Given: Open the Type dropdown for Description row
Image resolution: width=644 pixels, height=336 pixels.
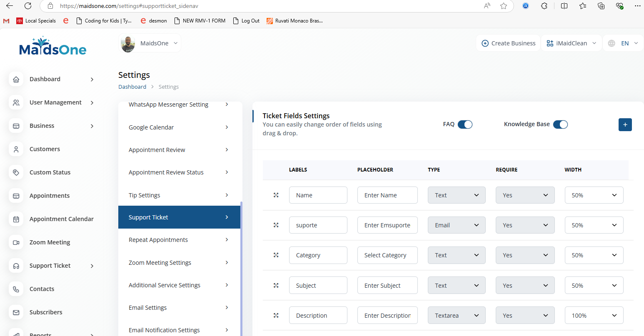Looking at the screenshot, I should click(x=457, y=315).
